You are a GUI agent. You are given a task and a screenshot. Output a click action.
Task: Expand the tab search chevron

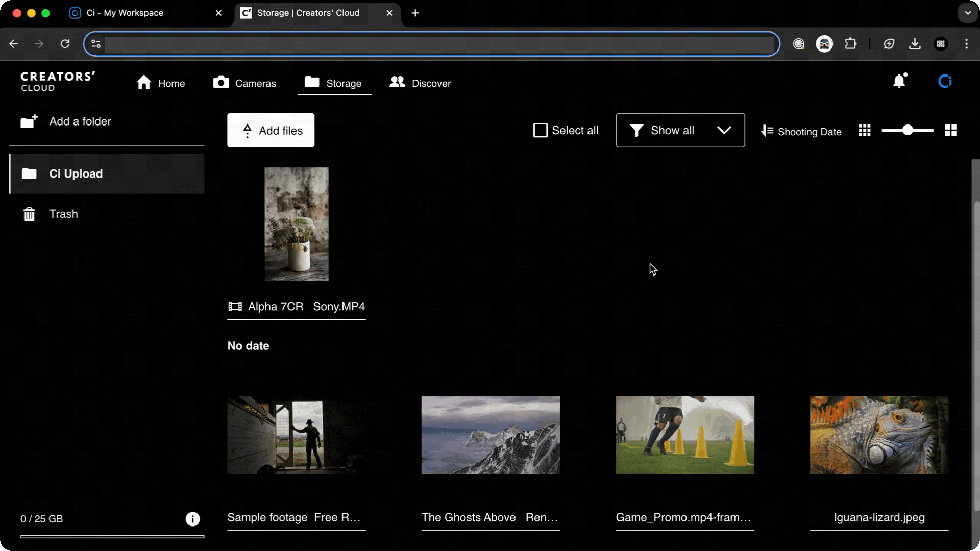click(x=968, y=13)
